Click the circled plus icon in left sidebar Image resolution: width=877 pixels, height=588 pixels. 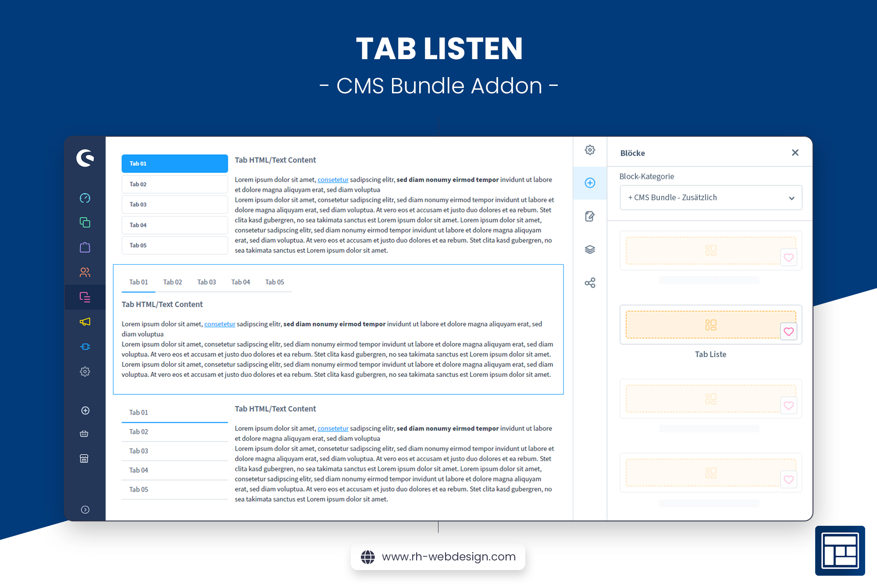[85, 411]
